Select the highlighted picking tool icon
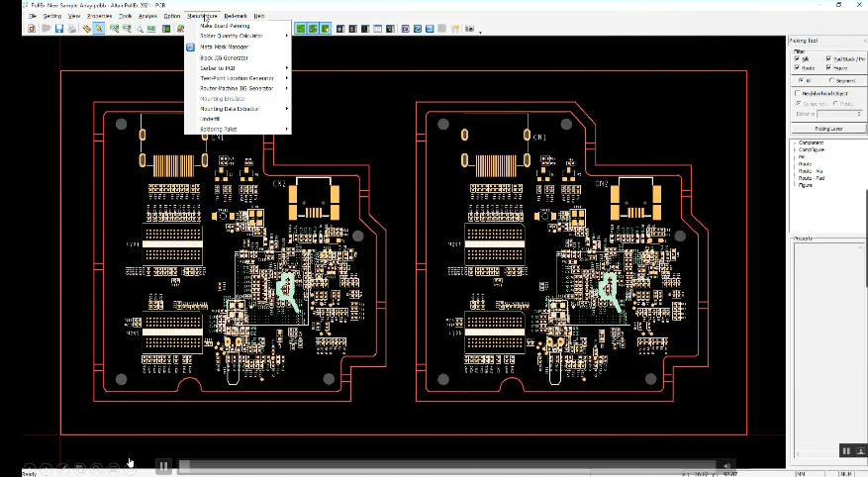This screenshot has width=868, height=477. [99, 29]
